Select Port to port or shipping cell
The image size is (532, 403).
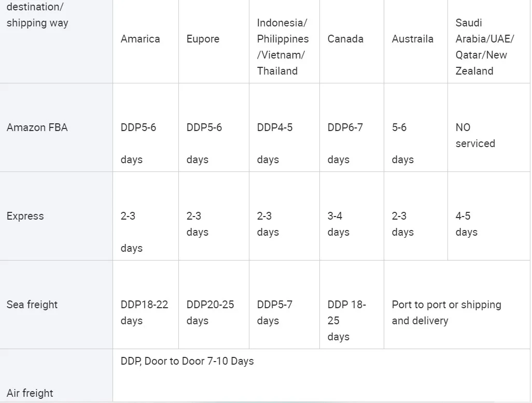click(x=457, y=305)
